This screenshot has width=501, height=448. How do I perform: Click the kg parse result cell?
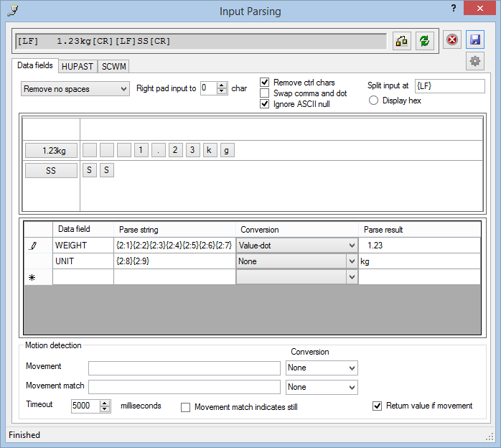[x=419, y=261]
